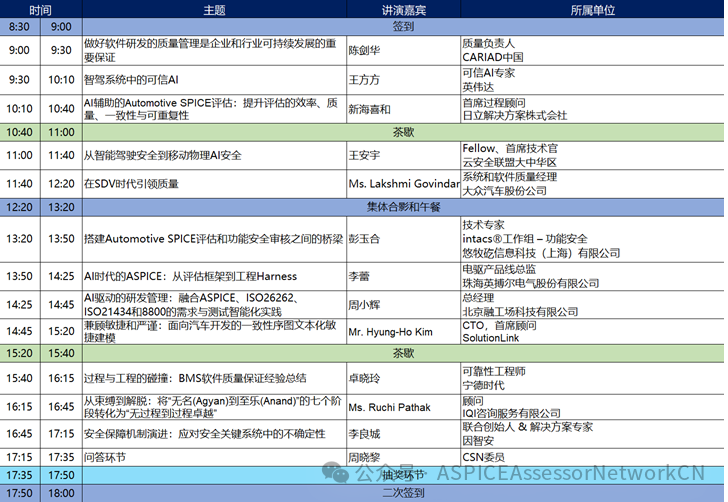The height and width of the screenshot is (502, 728).
Task: Click the SolutionLink affiliation cell
Action: 592,332
